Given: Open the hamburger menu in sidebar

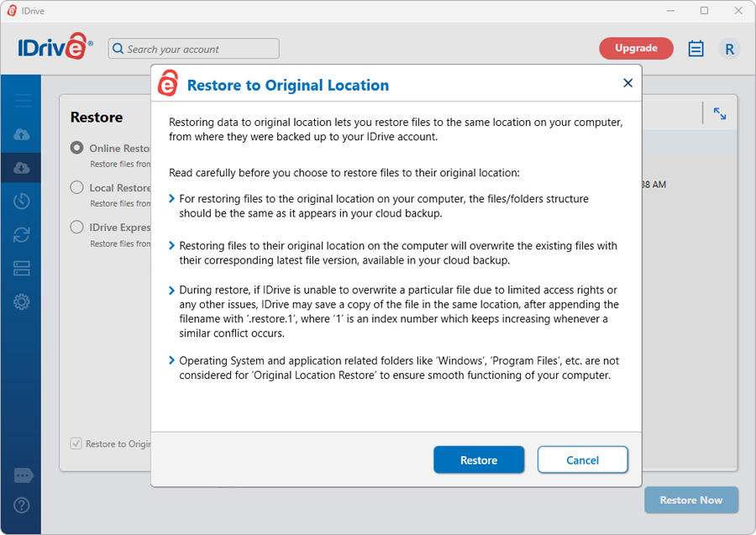Looking at the screenshot, I should click(x=23, y=101).
